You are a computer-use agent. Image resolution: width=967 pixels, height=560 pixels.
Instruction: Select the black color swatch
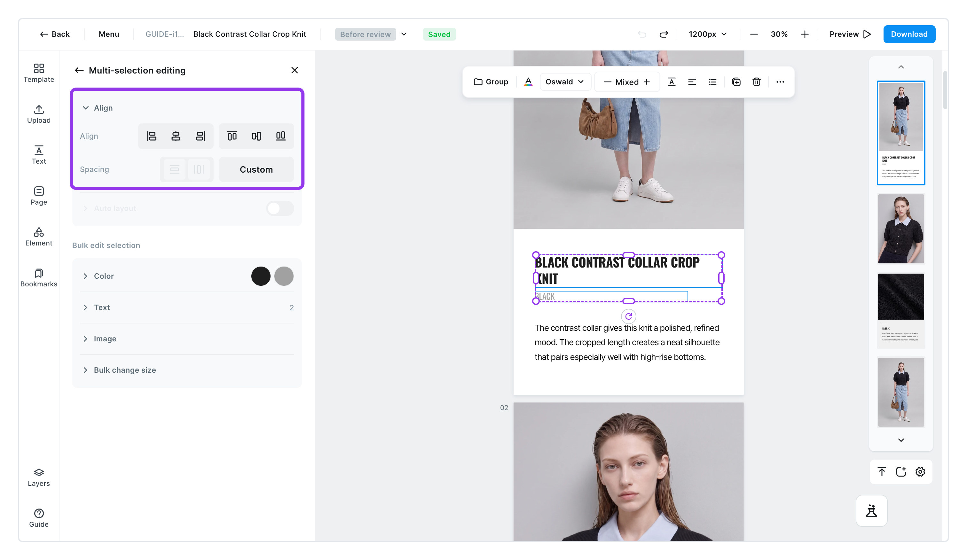(x=261, y=276)
